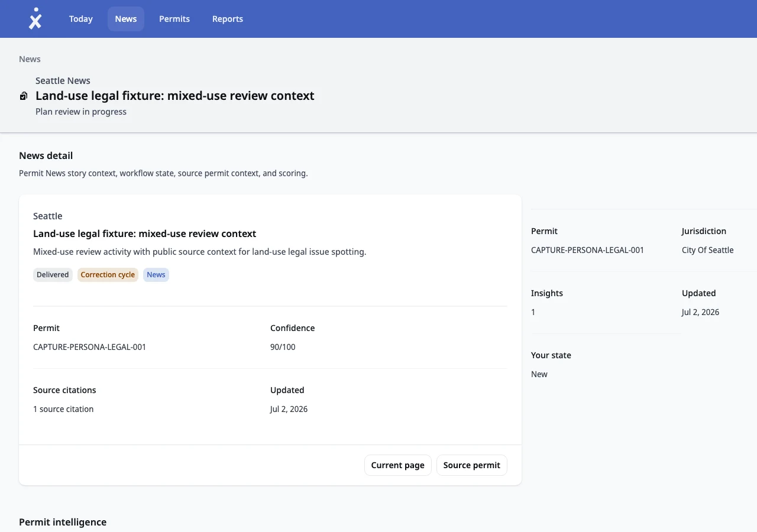Open the Reports tab
757x532 pixels.
click(228, 19)
